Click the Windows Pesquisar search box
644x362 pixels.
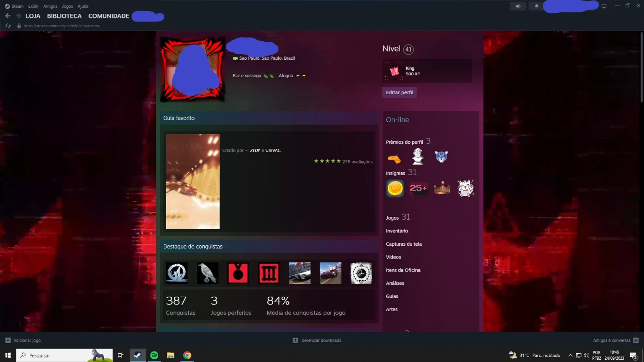click(64, 355)
